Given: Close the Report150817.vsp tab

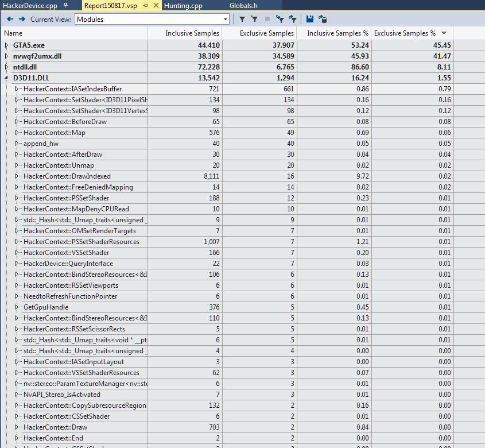Looking at the screenshot, I should point(156,5).
